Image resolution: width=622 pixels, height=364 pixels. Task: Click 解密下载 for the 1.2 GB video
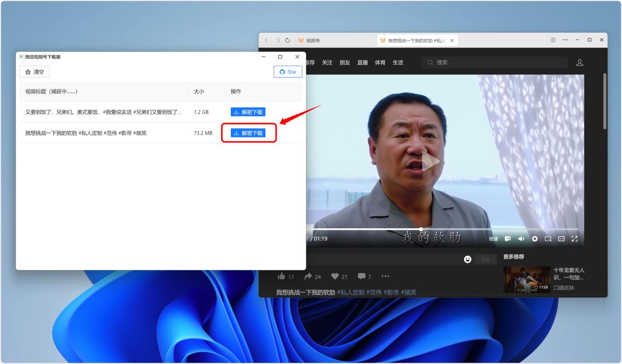(248, 112)
